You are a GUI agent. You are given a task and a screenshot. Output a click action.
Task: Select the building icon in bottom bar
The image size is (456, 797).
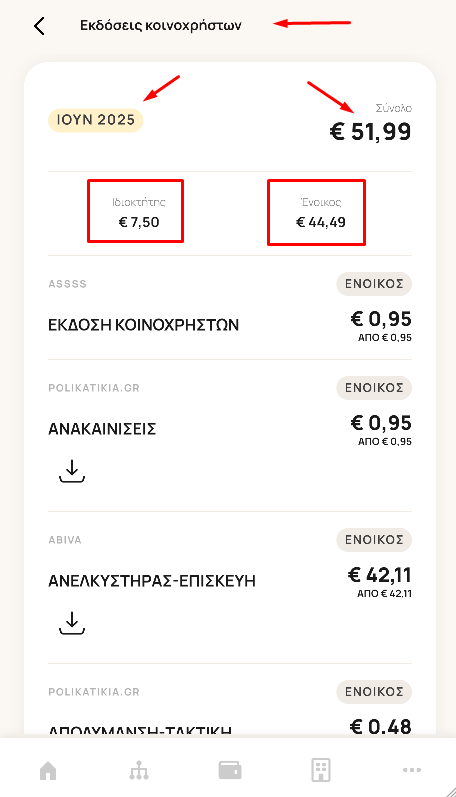tap(321, 770)
